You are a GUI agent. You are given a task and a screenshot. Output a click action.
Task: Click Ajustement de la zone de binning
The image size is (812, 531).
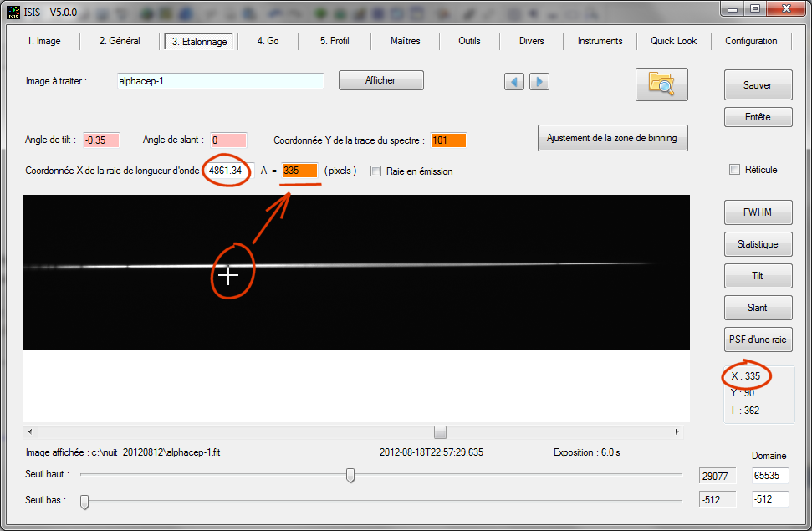pyautogui.click(x=613, y=138)
